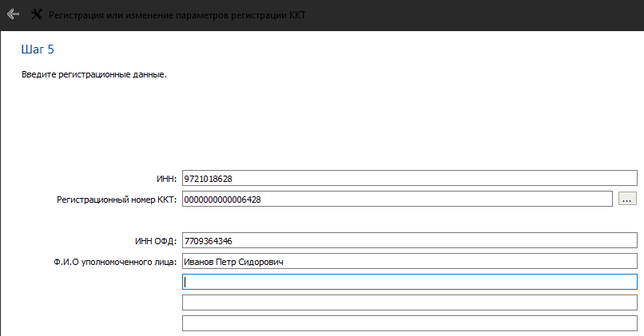Image resolution: width=644 pixels, height=336 pixels.
Task: Focus the ИНН input field
Action: (409, 179)
